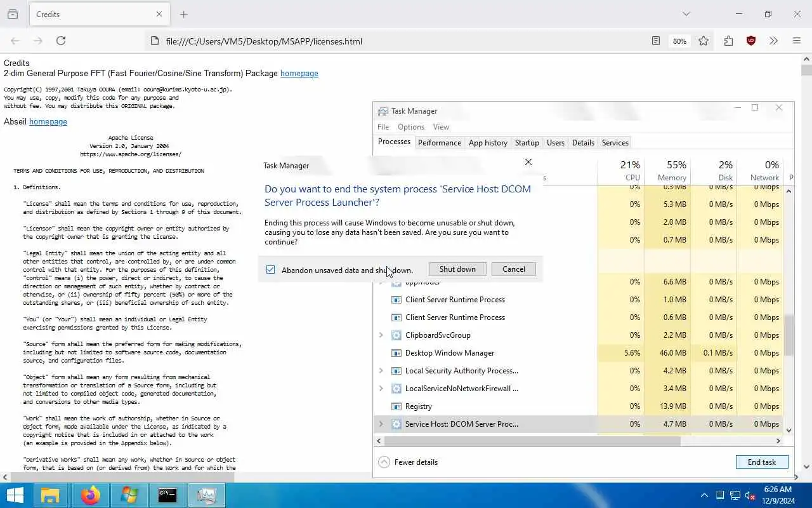
Task: Close the Credits tab
Action: 159,14
